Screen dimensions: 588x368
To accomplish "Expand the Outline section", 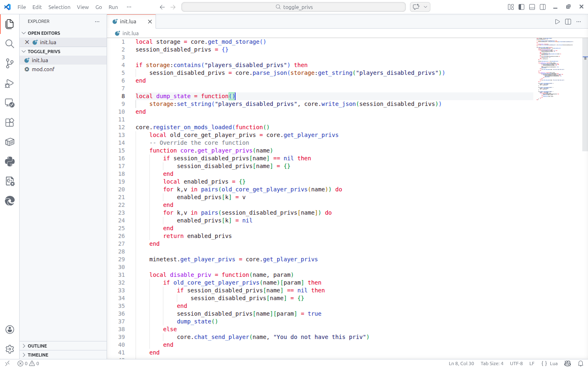I will pyautogui.click(x=37, y=346).
